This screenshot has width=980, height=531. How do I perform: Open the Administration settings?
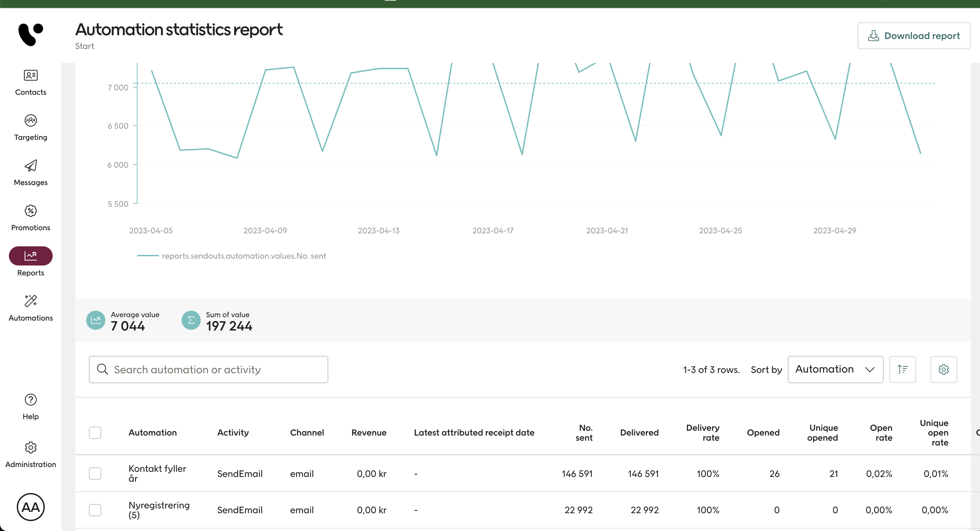click(30, 453)
